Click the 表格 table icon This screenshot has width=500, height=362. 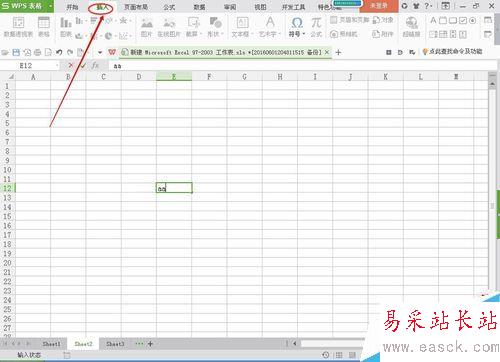pyautogui.click(x=44, y=27)
